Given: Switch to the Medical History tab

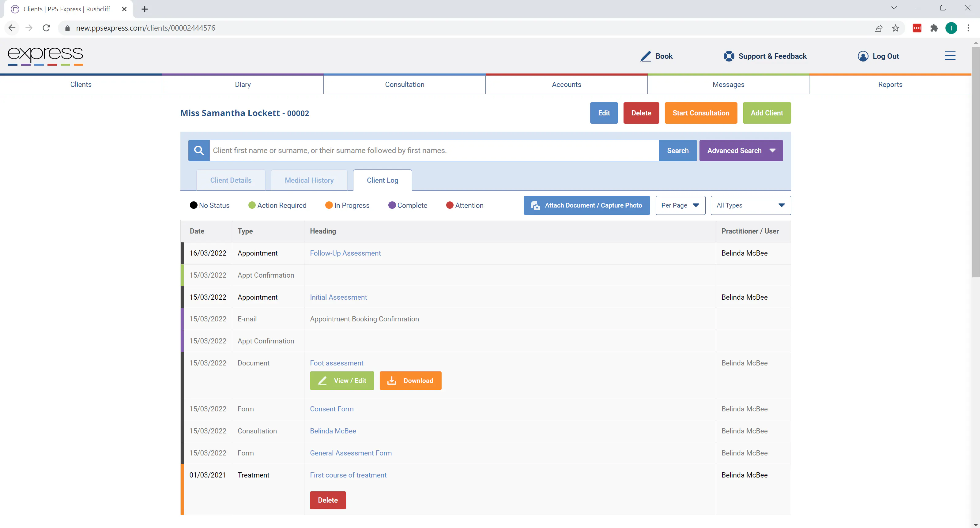Looking at the screenshot, I should 308,180.
